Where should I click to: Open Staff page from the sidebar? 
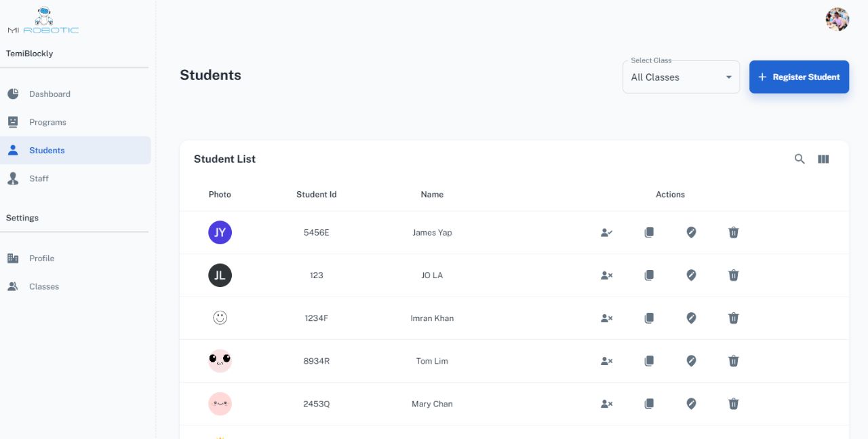coord(39,178)
